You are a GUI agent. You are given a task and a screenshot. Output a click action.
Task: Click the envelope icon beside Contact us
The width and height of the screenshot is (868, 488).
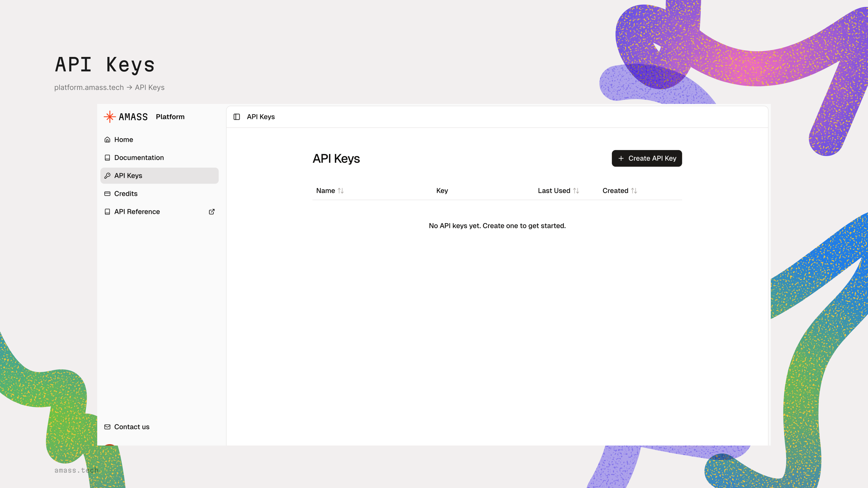pyautogui.click(x=107, y=427)
